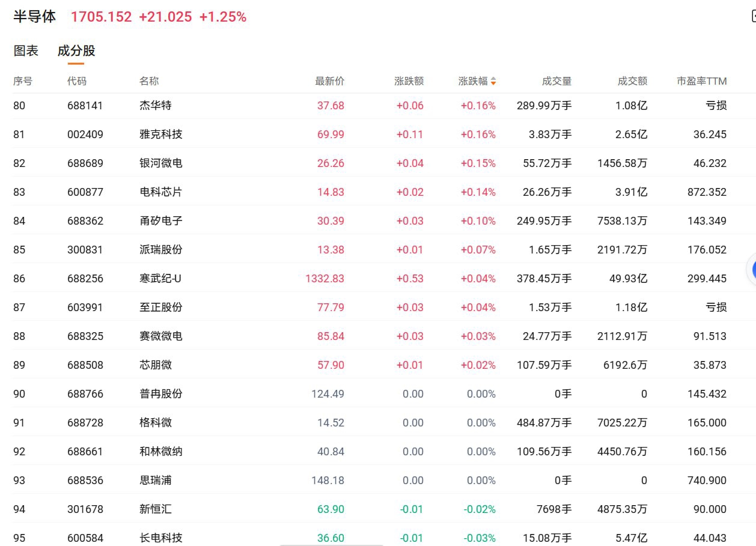The image size is (756, 546).
Task: Click the 新恒汇 stock name
Action: point(155,509)
